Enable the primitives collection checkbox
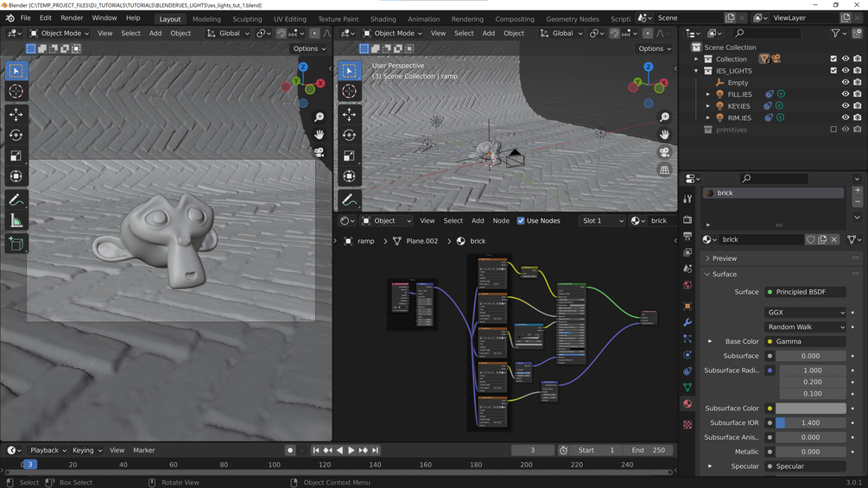Viewport: 868px width, 488px height. pyautogui.click(x=833, y=130)
